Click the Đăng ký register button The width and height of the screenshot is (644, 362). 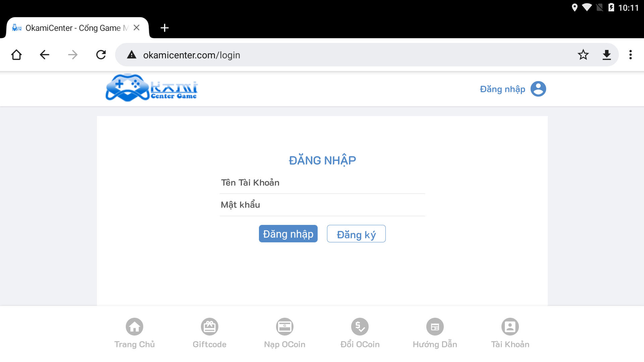coord(356,234)
